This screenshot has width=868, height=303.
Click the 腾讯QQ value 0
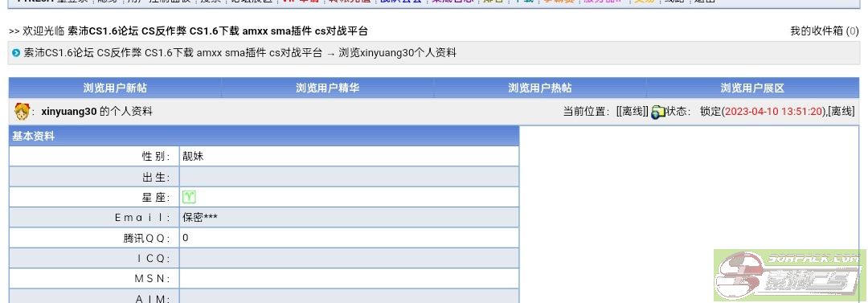pyautogui.click(x=186, y=238)
